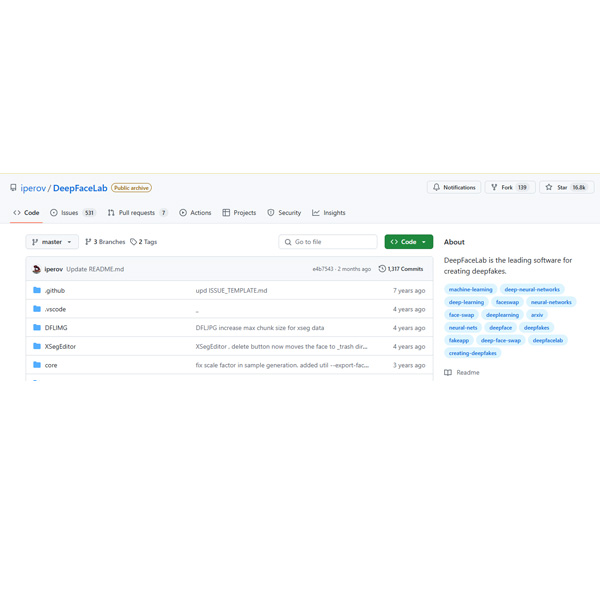Click the .github folder icon
Image resolution: width=600 pixels, height=600 pixels.
point(37,290)
